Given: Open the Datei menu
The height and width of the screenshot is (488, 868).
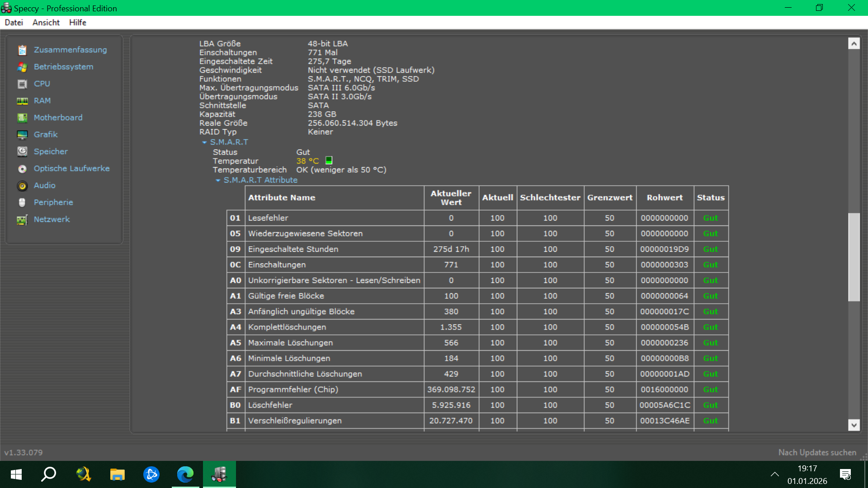Looking at the screenshot, I should pyautogui.click(x=14, y=23).
